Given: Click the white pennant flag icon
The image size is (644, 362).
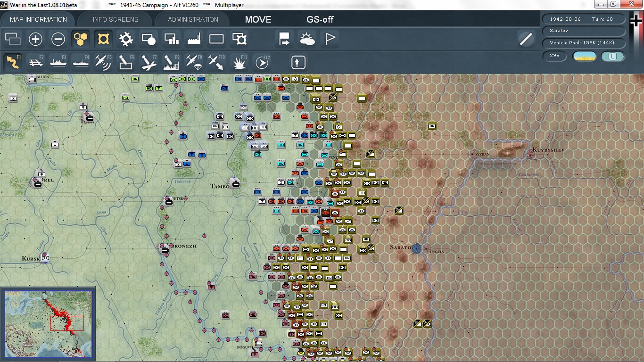Looking at the screenshot, I should (x=330, y=39).
